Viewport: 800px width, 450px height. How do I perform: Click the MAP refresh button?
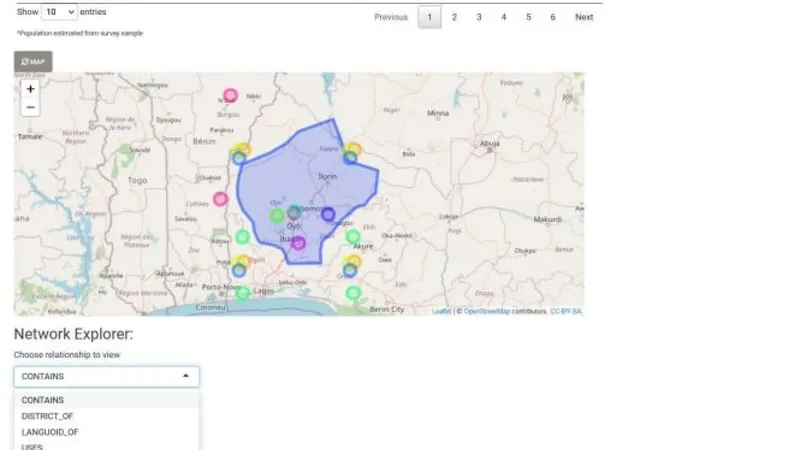[x=33, y=62]
